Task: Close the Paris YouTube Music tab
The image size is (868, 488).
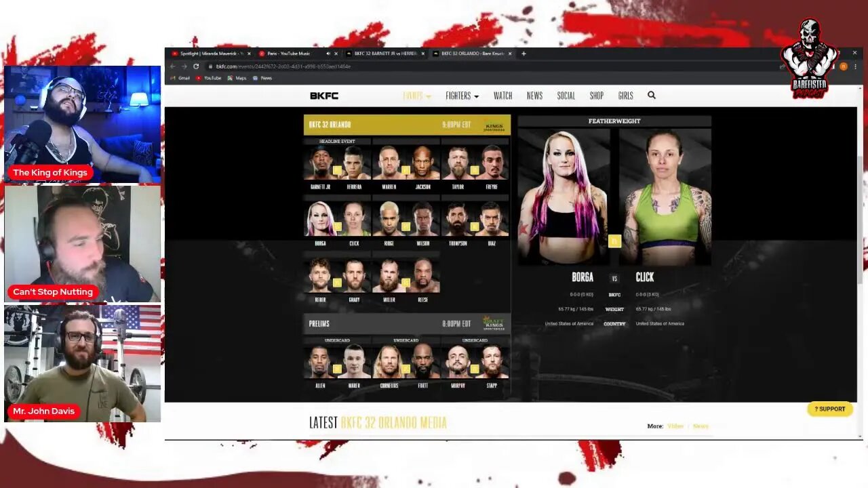Action: pyautogui.click(x=336, y=54)
